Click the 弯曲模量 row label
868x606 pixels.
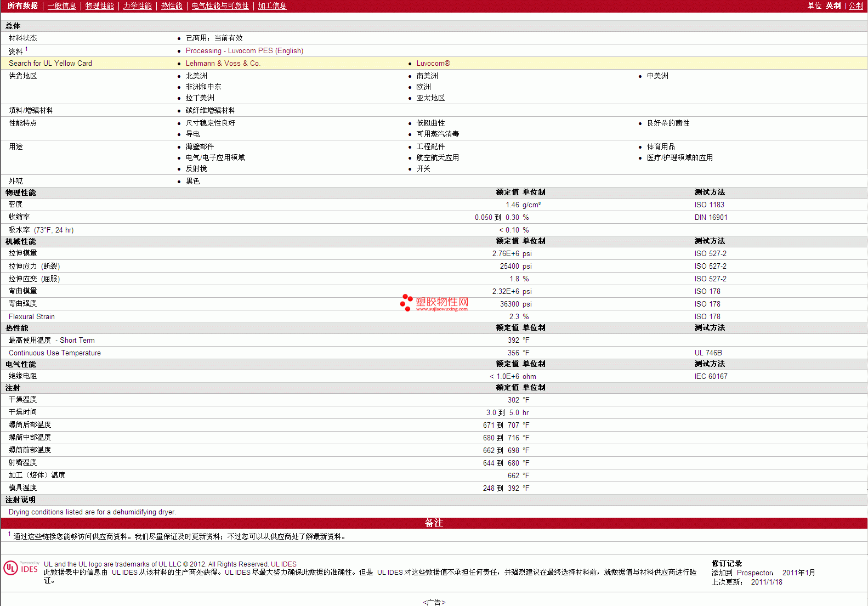22,291
